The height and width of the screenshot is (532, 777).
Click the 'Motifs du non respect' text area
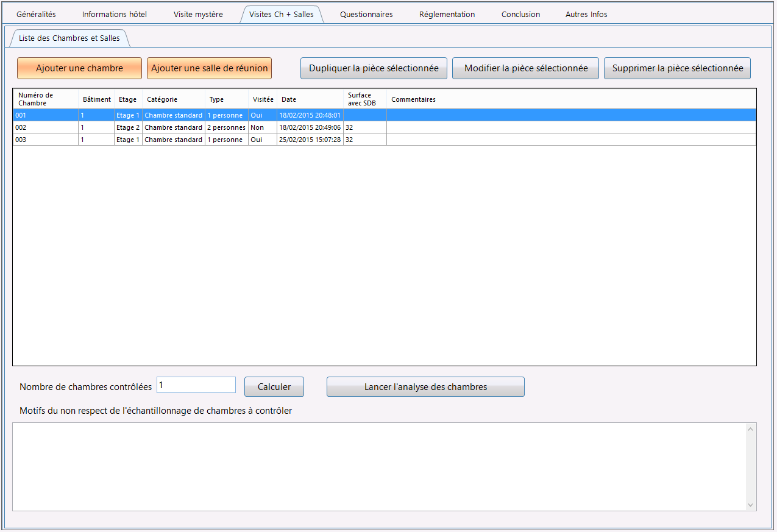(378, 466)
